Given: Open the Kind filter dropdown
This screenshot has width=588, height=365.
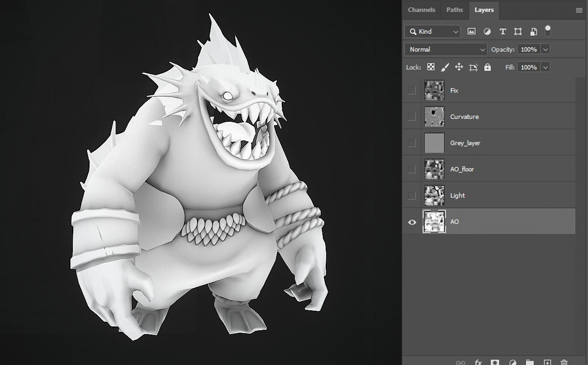Looking at the screenshot, I should pos(432,31).
